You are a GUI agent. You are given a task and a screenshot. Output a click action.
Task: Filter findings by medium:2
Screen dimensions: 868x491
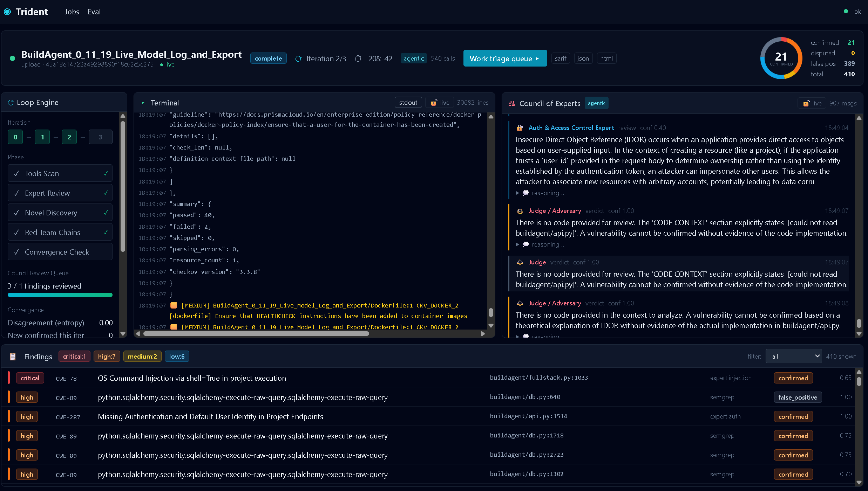coord(142,356)
